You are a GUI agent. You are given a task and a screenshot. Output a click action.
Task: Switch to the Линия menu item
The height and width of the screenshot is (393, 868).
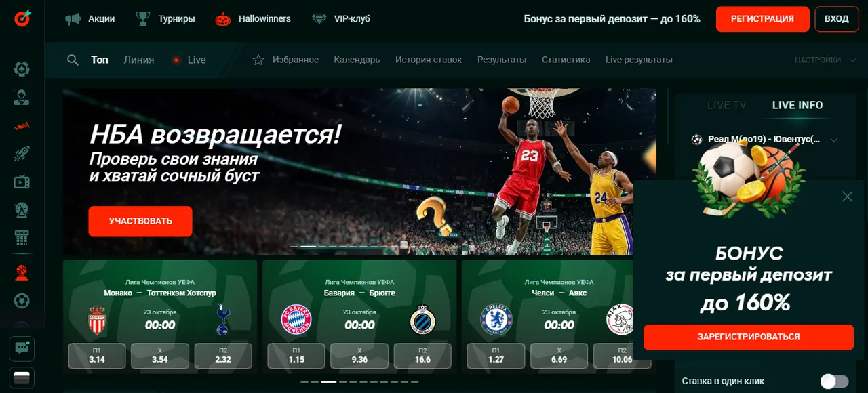coord(138,60)
